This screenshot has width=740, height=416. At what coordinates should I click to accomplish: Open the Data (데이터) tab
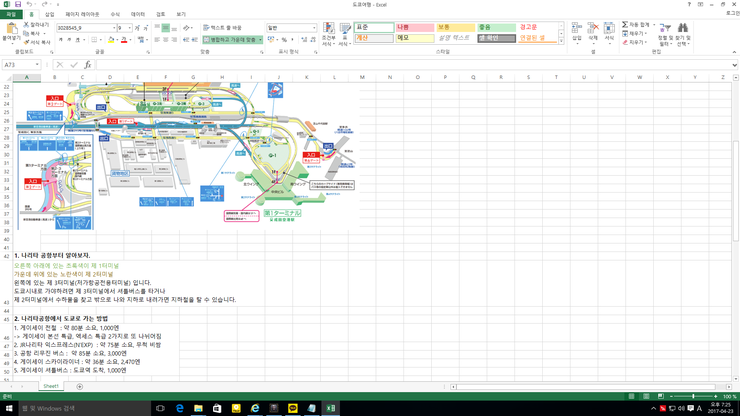point(138,14)
